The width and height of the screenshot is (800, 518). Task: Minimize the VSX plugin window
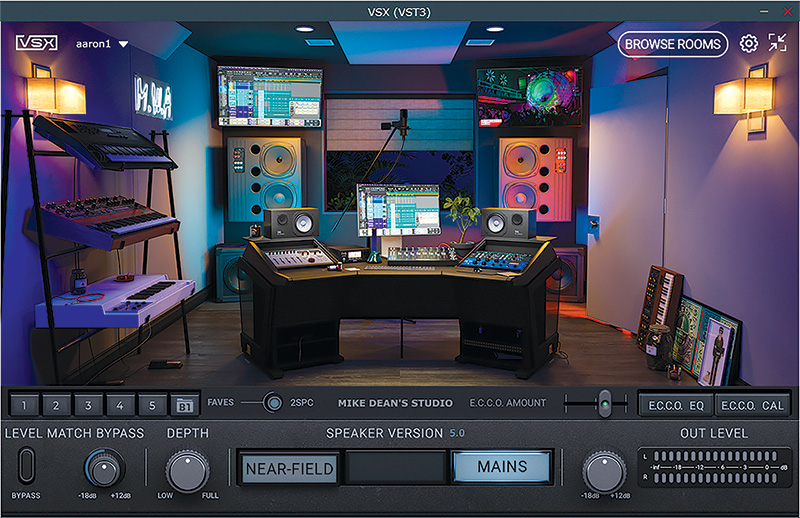(x=764, y=11)
